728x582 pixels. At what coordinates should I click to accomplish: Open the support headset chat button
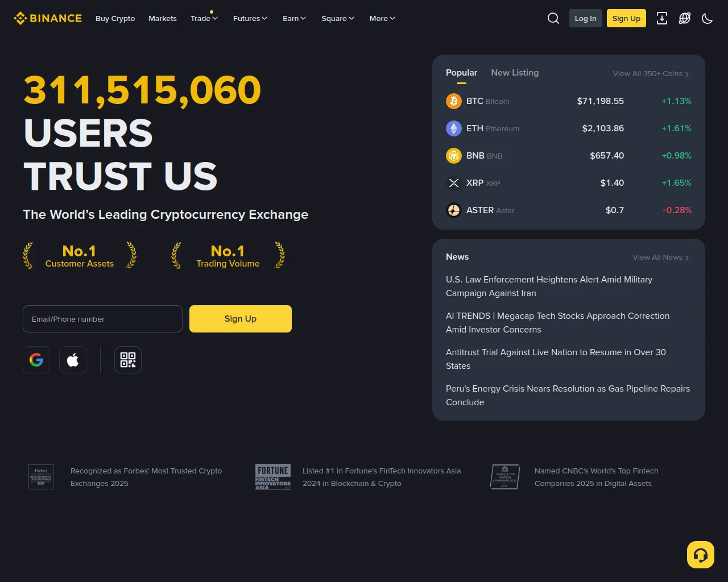701,555
